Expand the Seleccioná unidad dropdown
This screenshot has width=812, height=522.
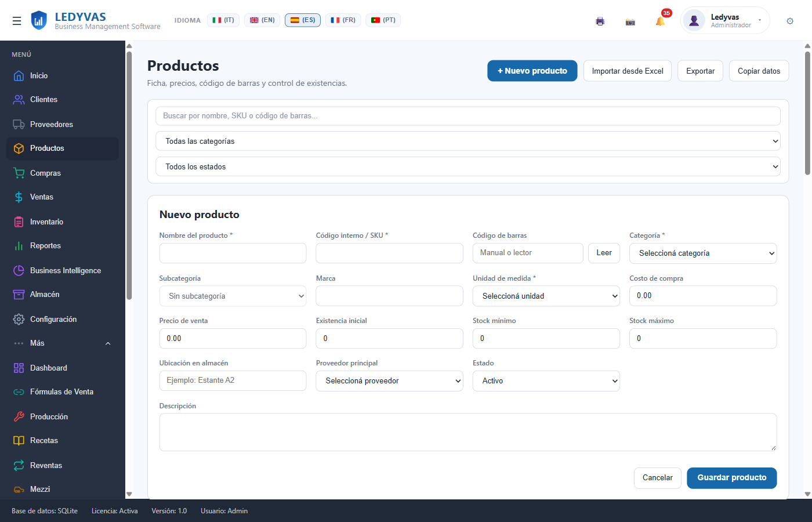[546, 296]
